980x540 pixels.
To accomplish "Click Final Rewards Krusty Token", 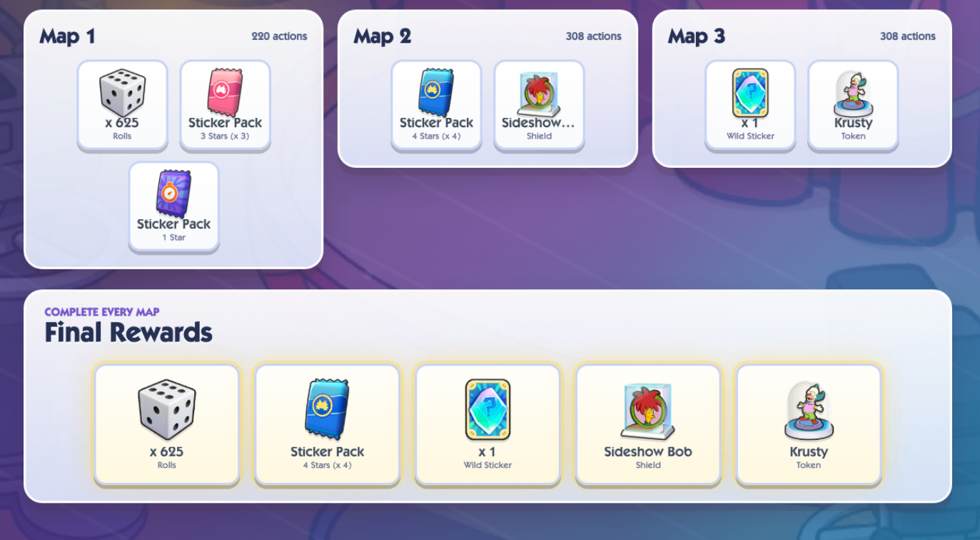I will pos(809,424).
